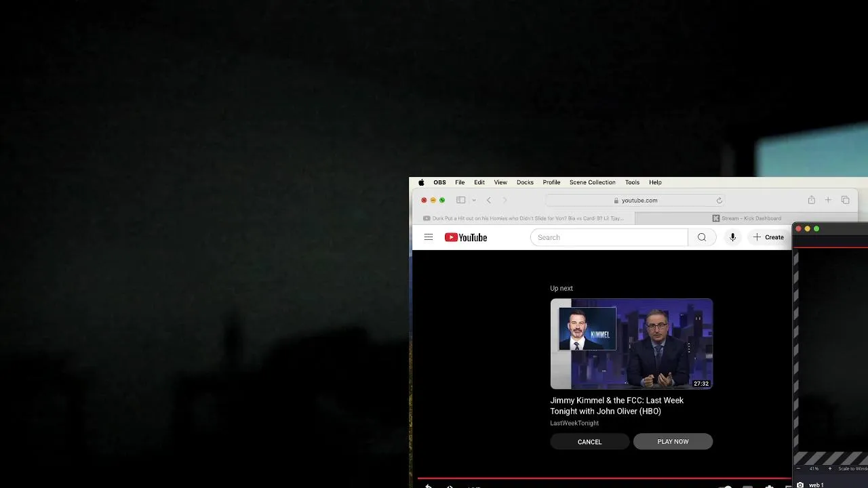Viewport: 868px width, 488px height.
Task: Open a new Safari tab
Action: click(828, 200)
